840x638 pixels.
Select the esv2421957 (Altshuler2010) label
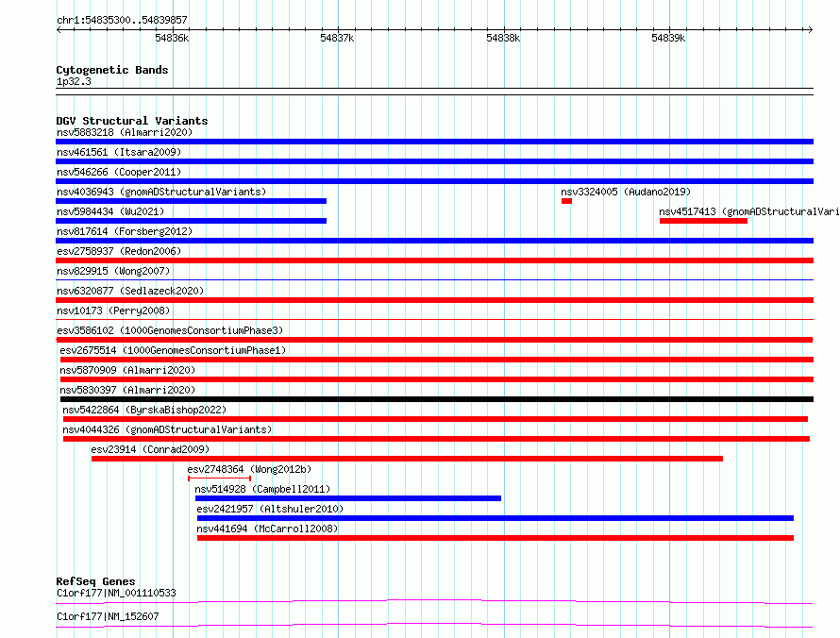coord(270,509)
